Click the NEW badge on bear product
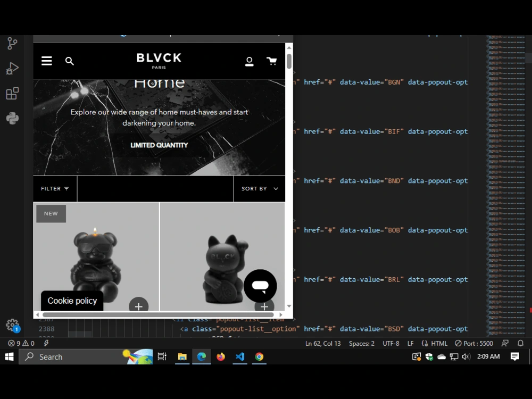This screenshot has width=532, height=399. coord(51,213)
